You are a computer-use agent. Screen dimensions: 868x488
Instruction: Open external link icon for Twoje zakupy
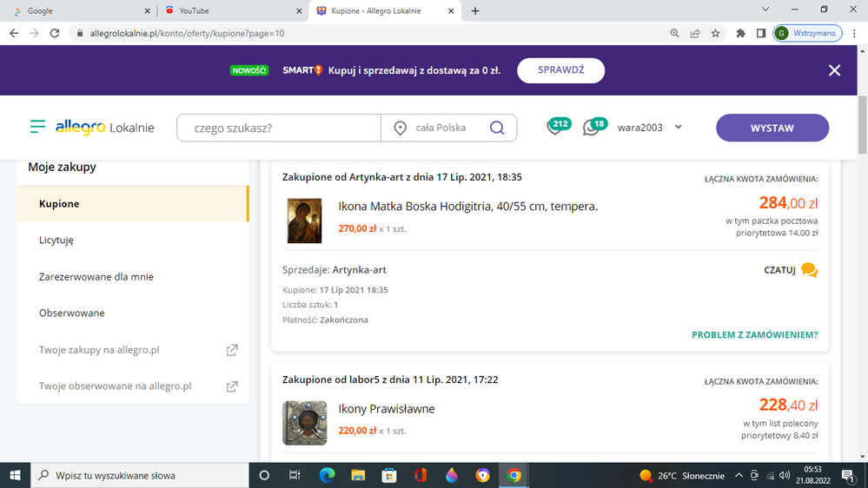click(x=232, y=350)
